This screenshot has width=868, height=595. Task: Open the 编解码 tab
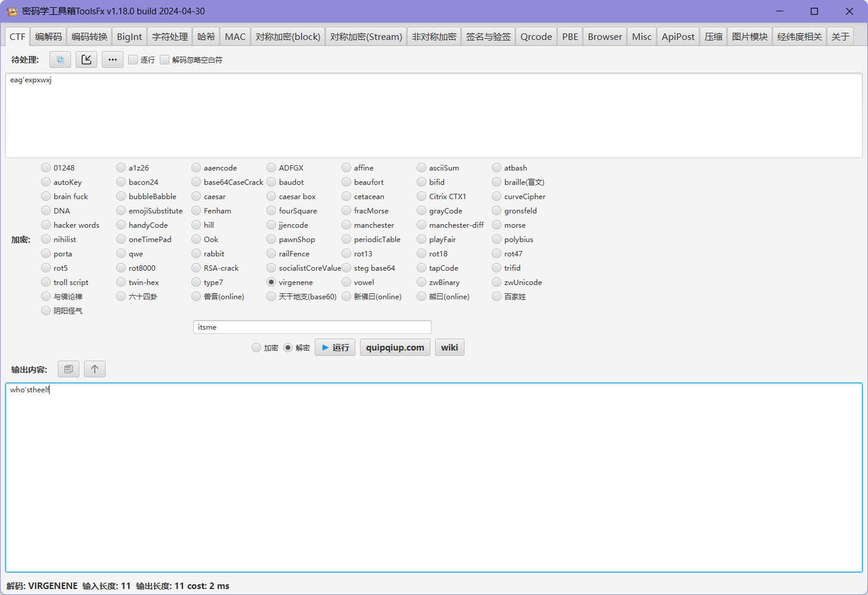[48, 36]
